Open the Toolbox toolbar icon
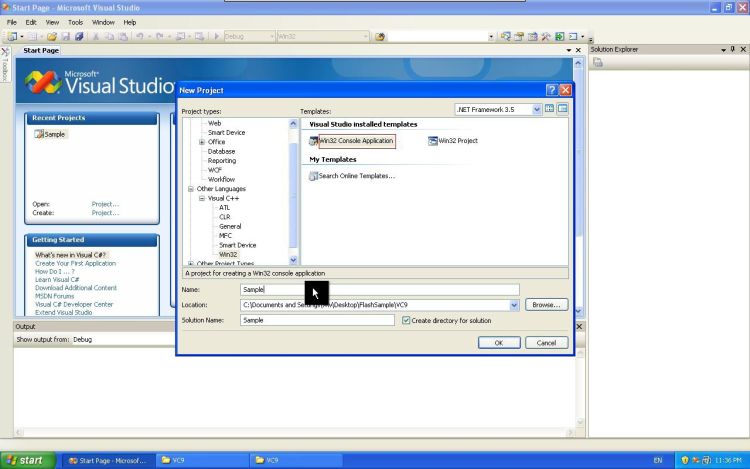 (x=546, y=36)
